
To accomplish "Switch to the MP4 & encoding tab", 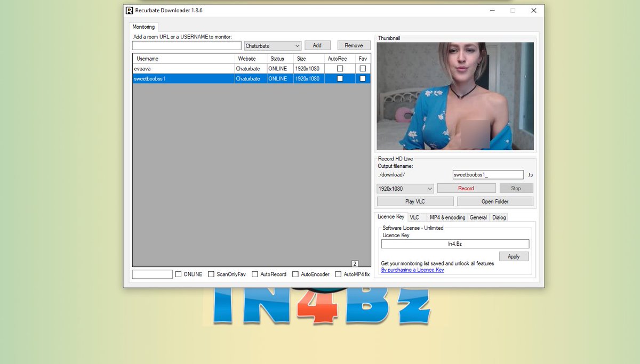I will [x=447, y=217].
